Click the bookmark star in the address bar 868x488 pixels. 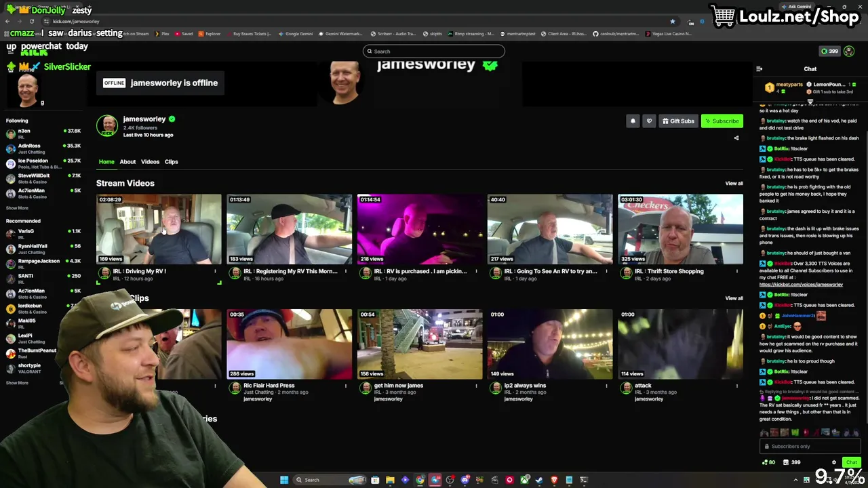[672, 21]
